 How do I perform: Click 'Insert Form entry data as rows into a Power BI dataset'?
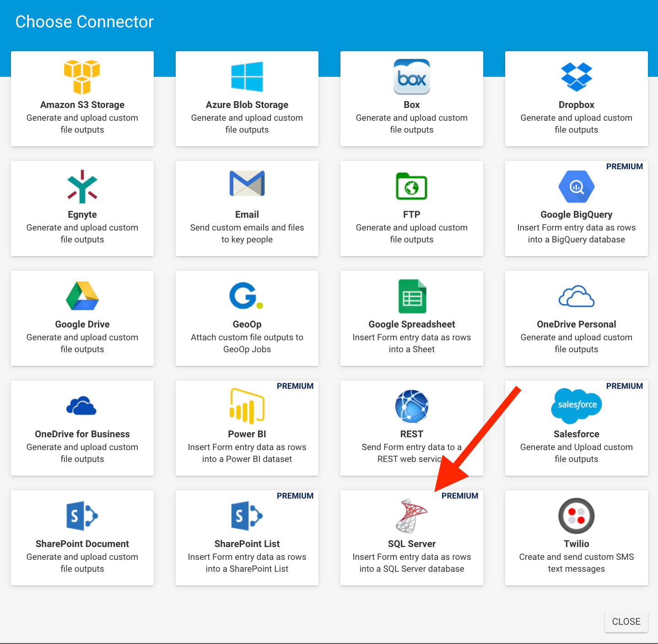247,453
